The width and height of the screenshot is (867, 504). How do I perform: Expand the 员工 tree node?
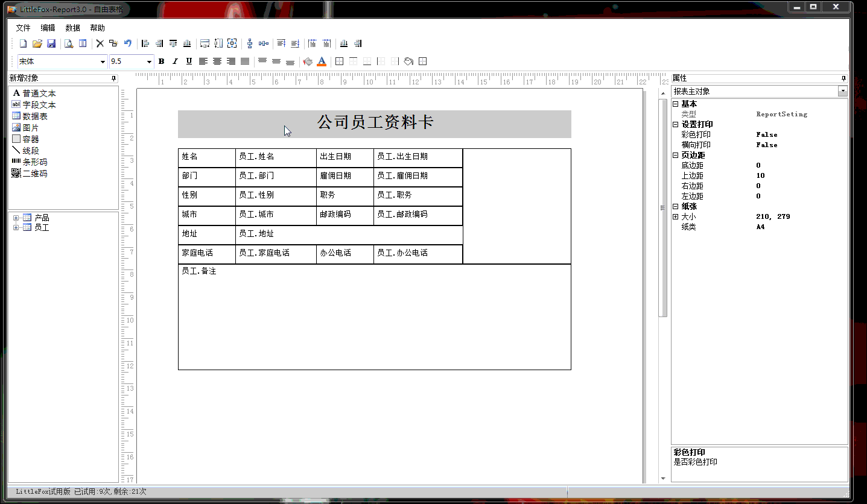(16, 227)
